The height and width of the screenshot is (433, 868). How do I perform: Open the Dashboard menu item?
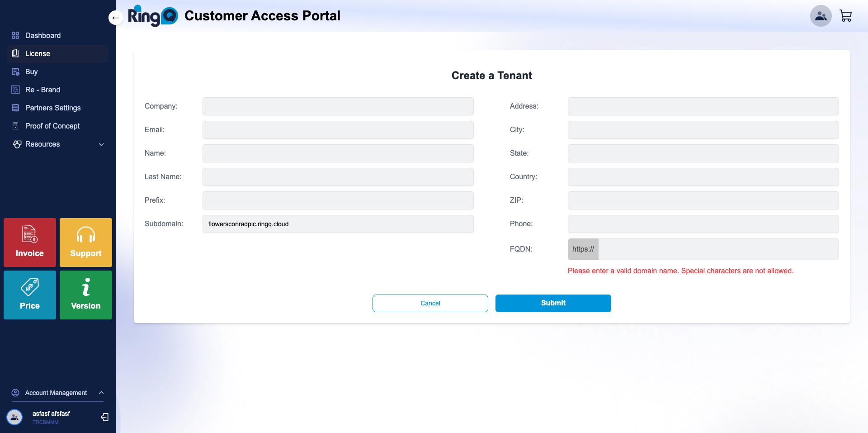43,35
